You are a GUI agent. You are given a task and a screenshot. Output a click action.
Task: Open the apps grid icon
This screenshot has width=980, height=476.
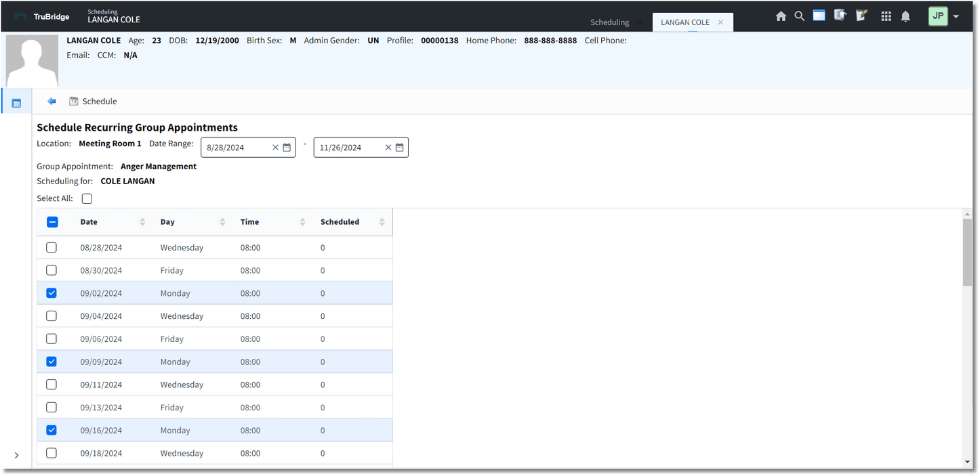[886, 17]
